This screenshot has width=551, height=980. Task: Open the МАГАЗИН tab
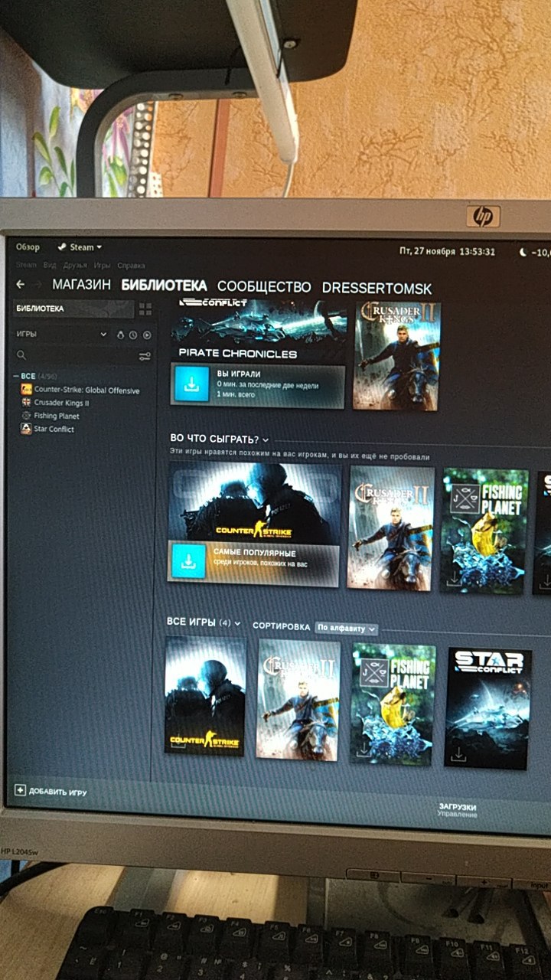(x=83, y=286)
